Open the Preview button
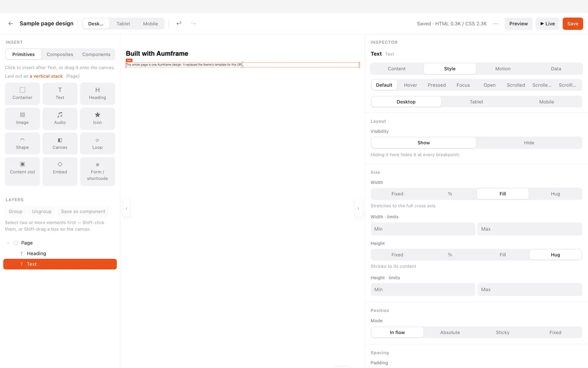Image resolution: width=588 pixels, height=368 pixels. (518, 24)
